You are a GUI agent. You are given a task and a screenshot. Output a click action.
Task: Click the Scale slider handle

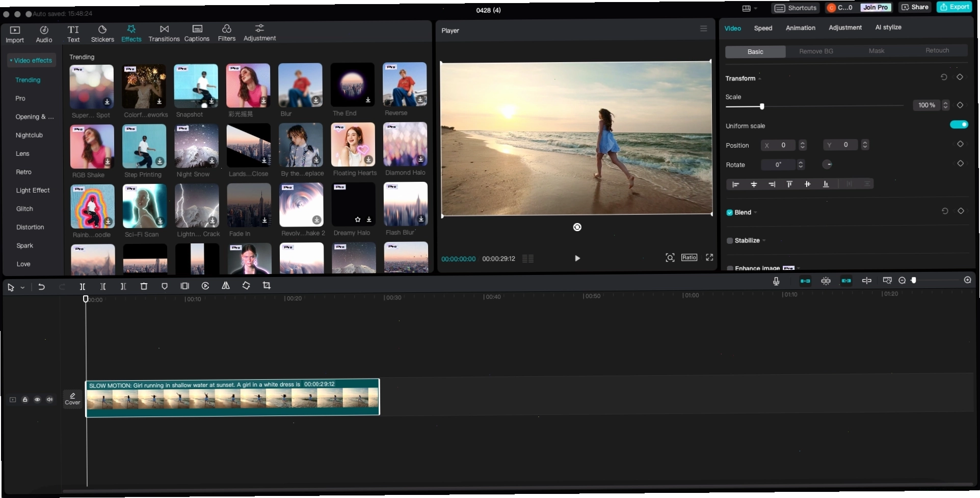pos(762,106)
